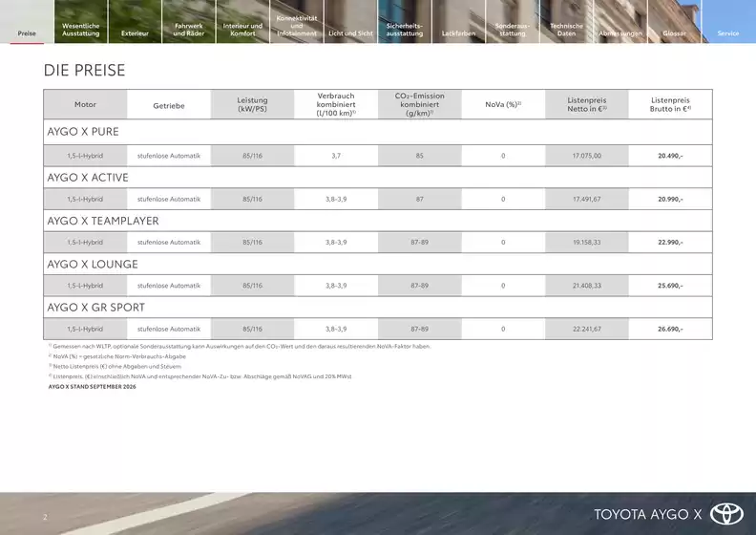Click the 25.690,- gross price
The height and width of the screenshot is (535, 756).
click(670, 286)
